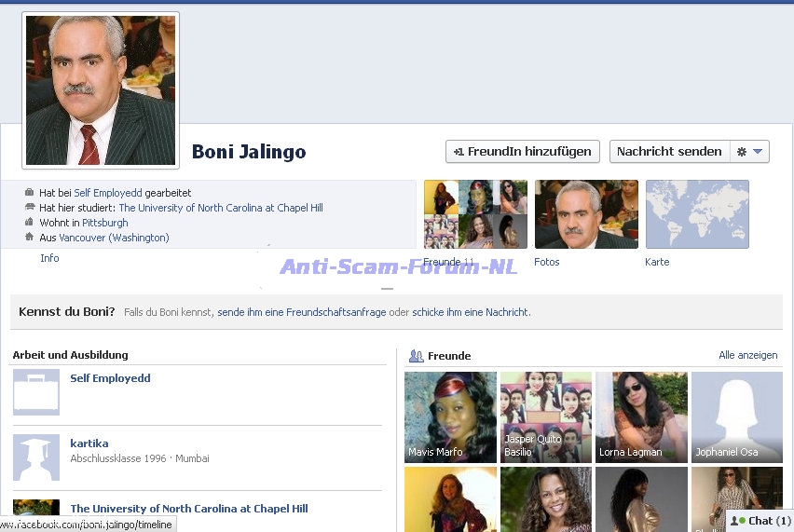Image resolution: width=794 pixels, height=532 pixels.
Task: Open the gear settings dropdown
Action: 749,152
